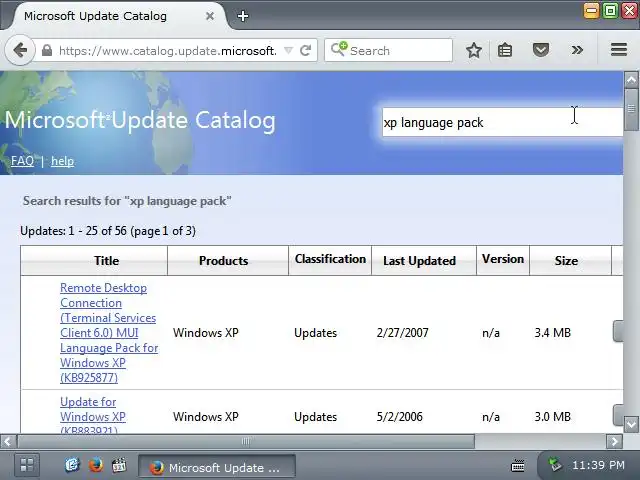
Task: Click the catalog search field with xp language pack
Action: (502, 122)
